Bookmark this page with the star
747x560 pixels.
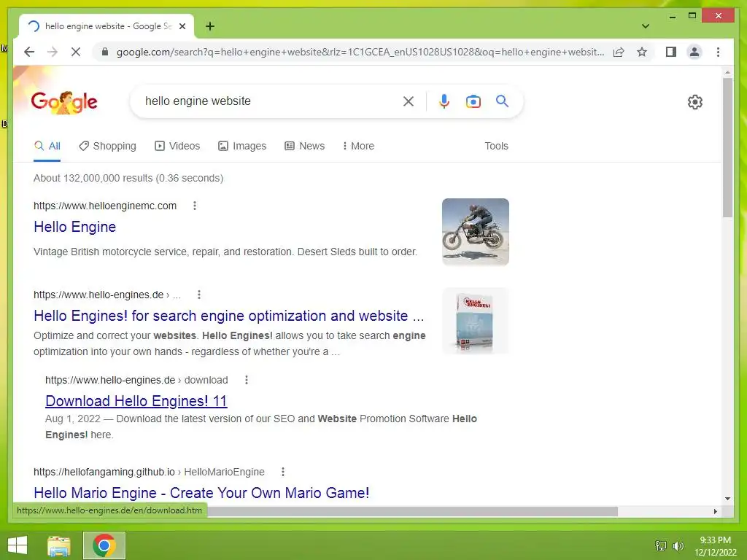pos(642,52)
